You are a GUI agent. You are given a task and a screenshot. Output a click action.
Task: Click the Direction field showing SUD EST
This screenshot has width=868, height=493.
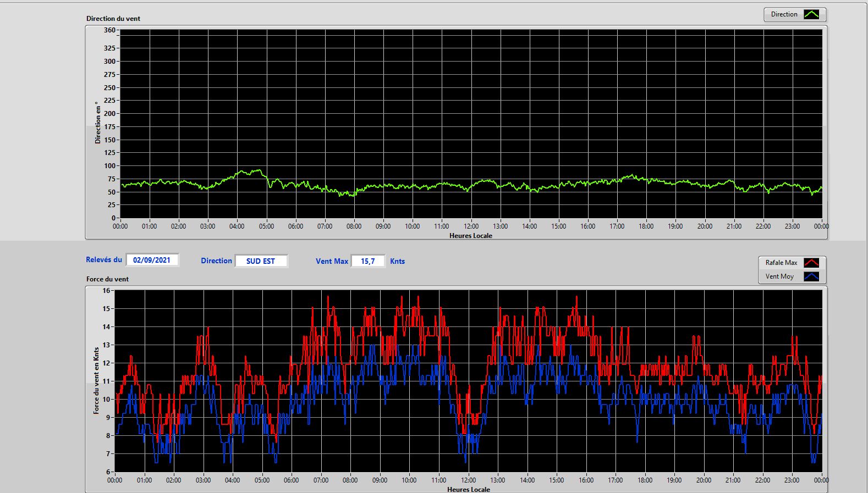click(x=261, y=261)
